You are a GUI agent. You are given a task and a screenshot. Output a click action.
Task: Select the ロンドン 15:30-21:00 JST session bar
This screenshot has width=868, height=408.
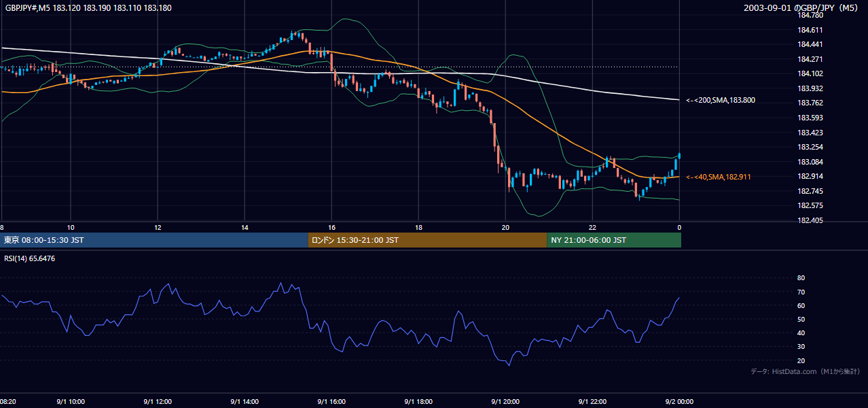[x=427, y=240]
